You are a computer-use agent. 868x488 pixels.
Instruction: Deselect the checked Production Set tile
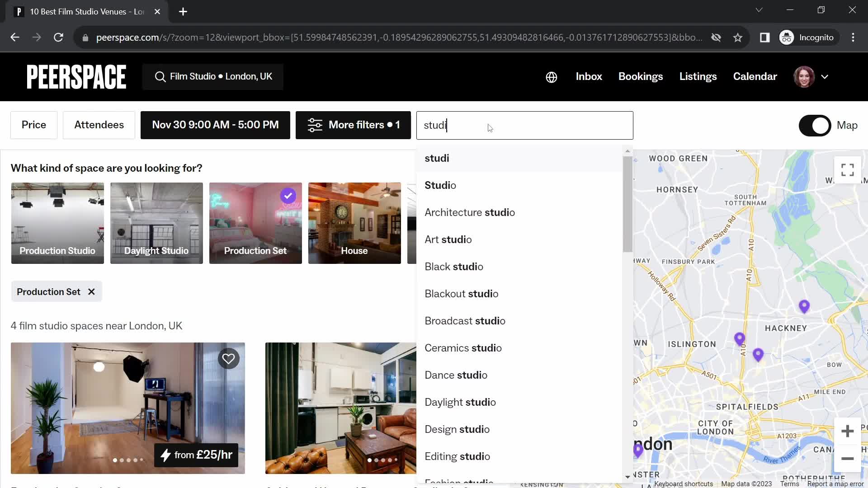point(255,223)
